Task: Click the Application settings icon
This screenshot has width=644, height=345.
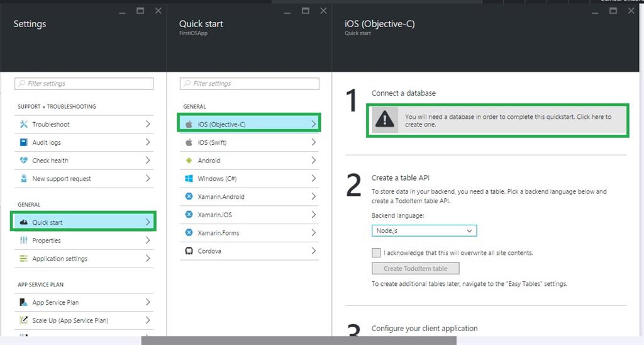Action: [24, 259]
